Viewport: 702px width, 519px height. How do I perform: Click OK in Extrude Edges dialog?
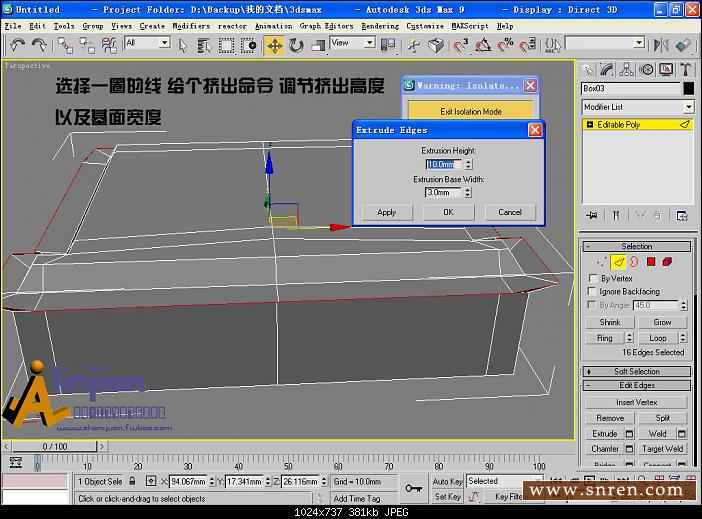point(448,212)
